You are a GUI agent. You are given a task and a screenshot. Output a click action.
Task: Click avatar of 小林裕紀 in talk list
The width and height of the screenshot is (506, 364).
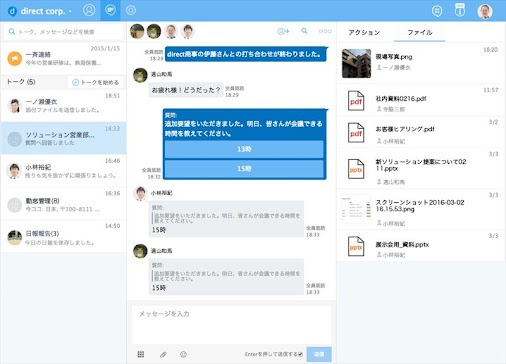point(14,171)
